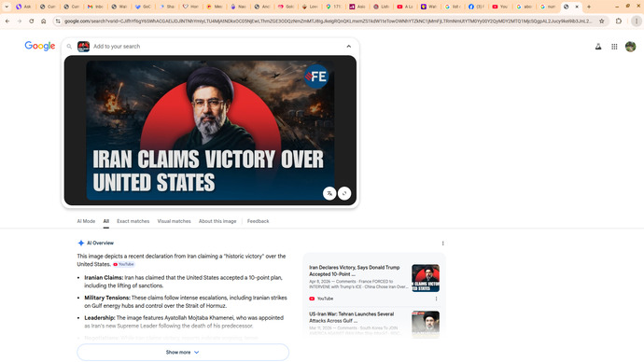Reload the page
The image size is (644, 362).
(31, 21)
